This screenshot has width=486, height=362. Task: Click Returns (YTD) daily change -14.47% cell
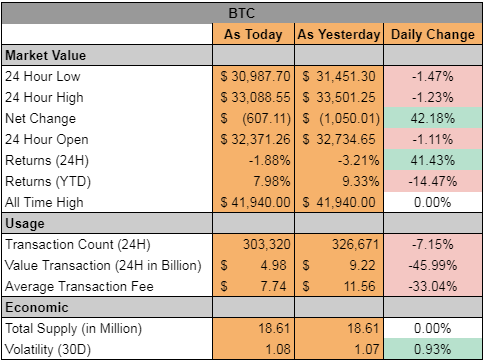pos(433,181)
